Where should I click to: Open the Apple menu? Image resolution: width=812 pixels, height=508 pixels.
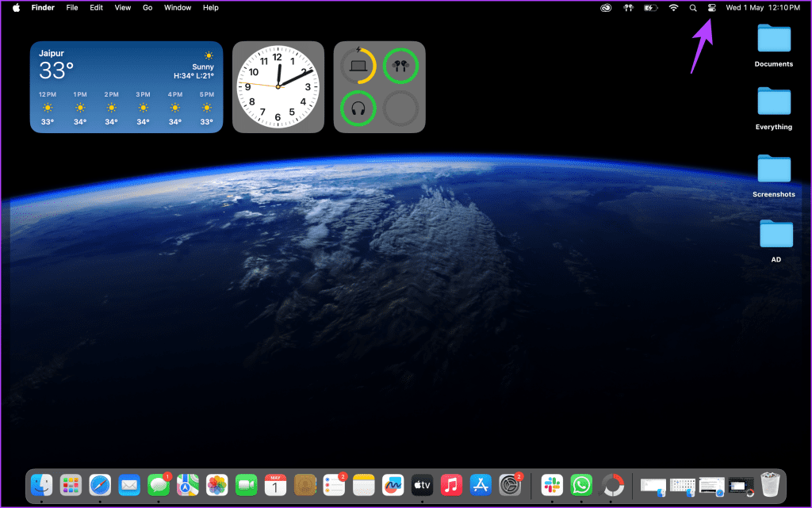click(16, 8)
